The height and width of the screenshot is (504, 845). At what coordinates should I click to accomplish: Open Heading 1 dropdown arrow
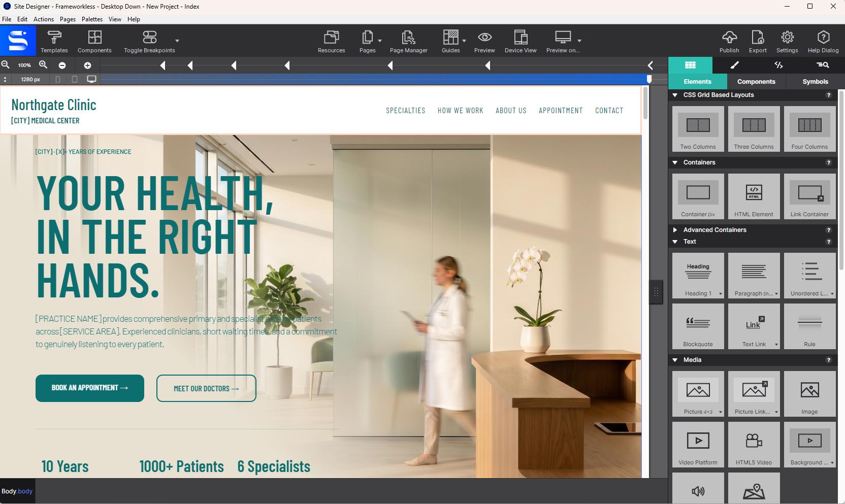[x=720, y=294]
